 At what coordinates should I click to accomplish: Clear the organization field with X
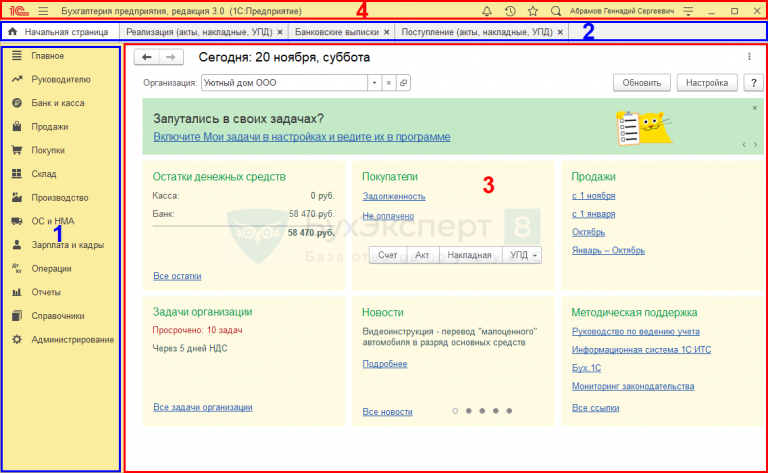[388, 83]
